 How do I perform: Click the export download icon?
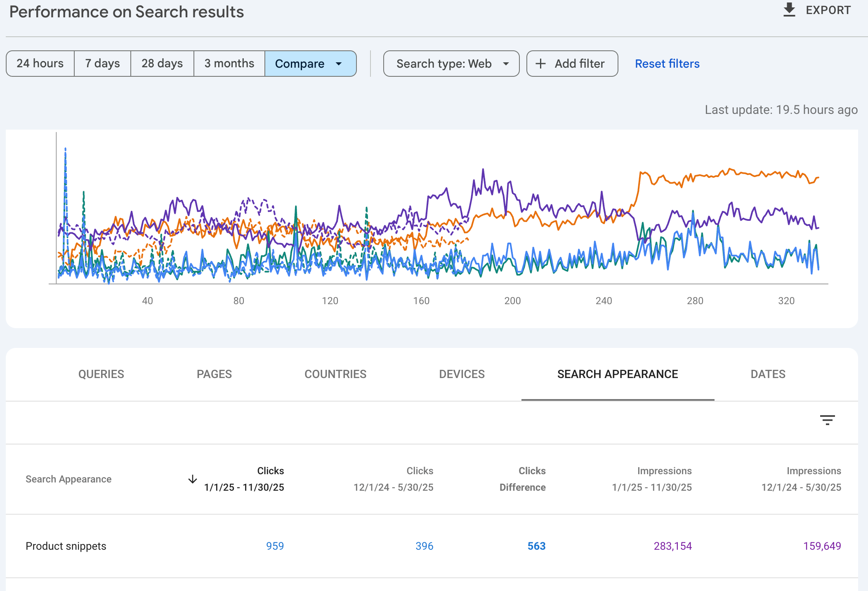789,10
